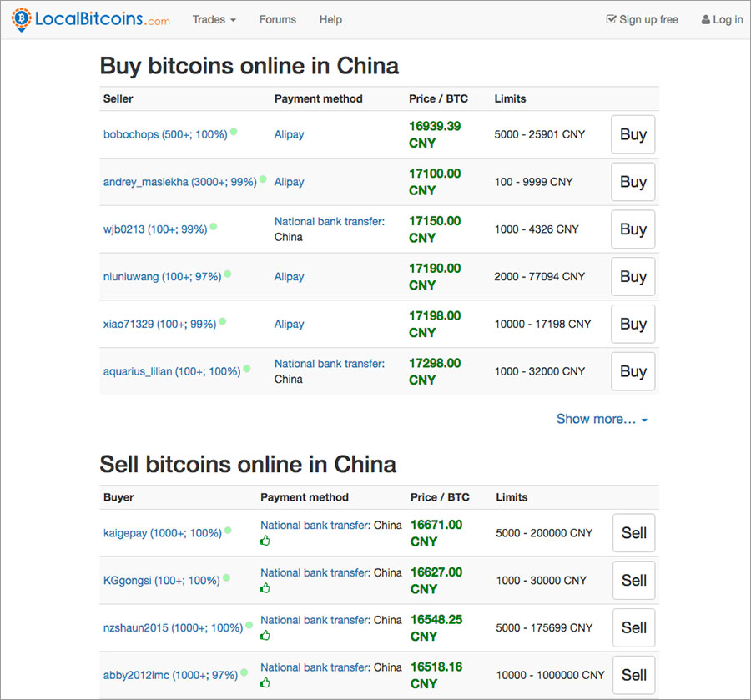Click online status dot beside aquarius_lilian
The height and width of the screenshot is (700, 751).
click(x=247, y=369)
